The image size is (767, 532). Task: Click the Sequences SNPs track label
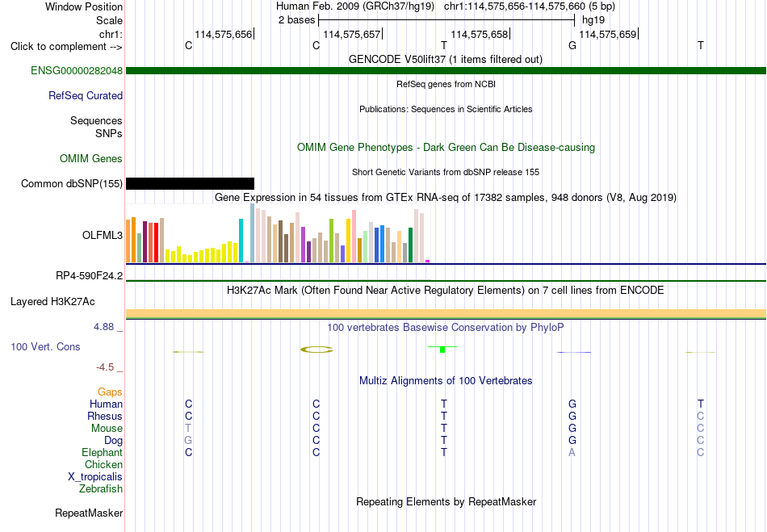pyautogui.click(x=96, y=127)
